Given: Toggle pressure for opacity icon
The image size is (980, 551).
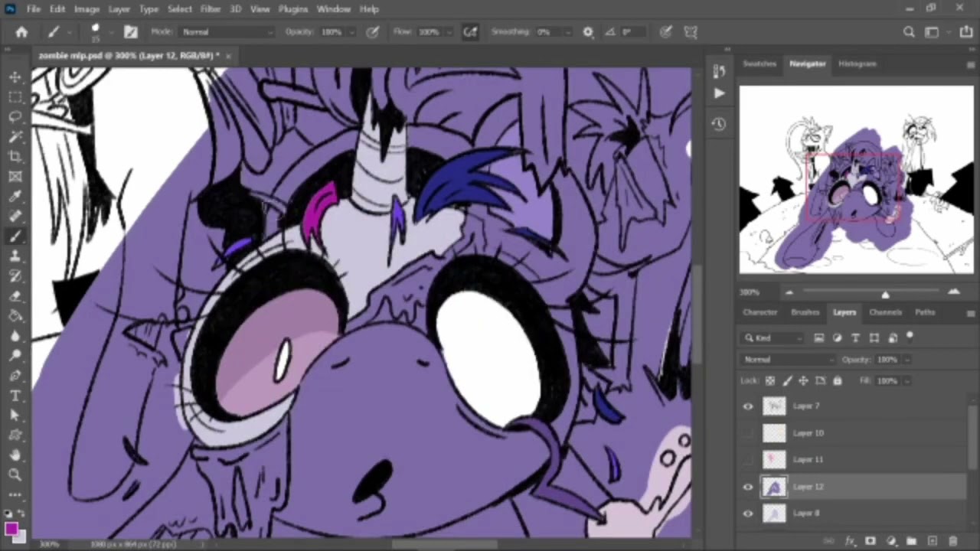Looking at the screenshot, I should pyautogui.click(x=373, y=32).
